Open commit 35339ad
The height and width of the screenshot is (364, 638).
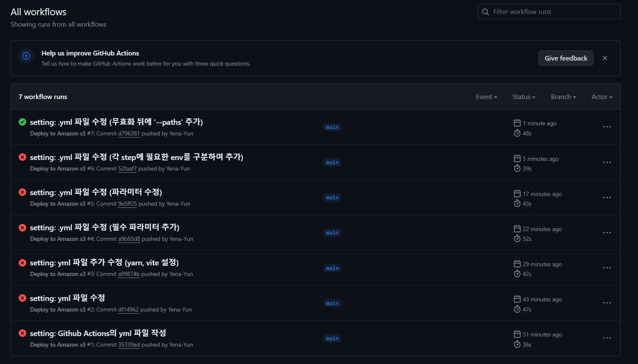129,345
